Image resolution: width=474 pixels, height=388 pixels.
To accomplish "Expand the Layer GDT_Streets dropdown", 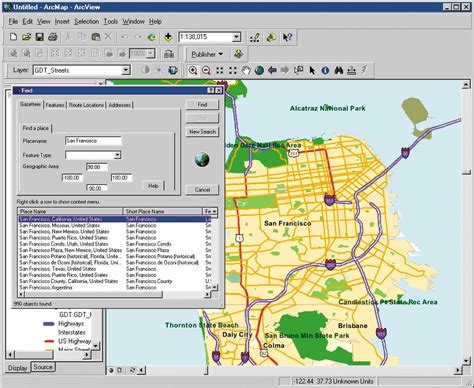I will click(125, 70).
